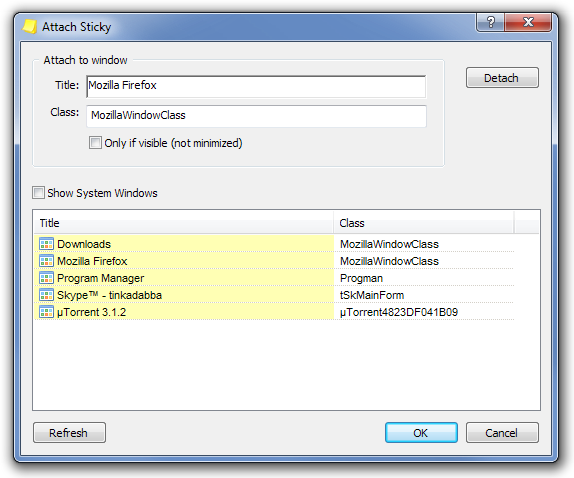Open the help question mark button

490,22
